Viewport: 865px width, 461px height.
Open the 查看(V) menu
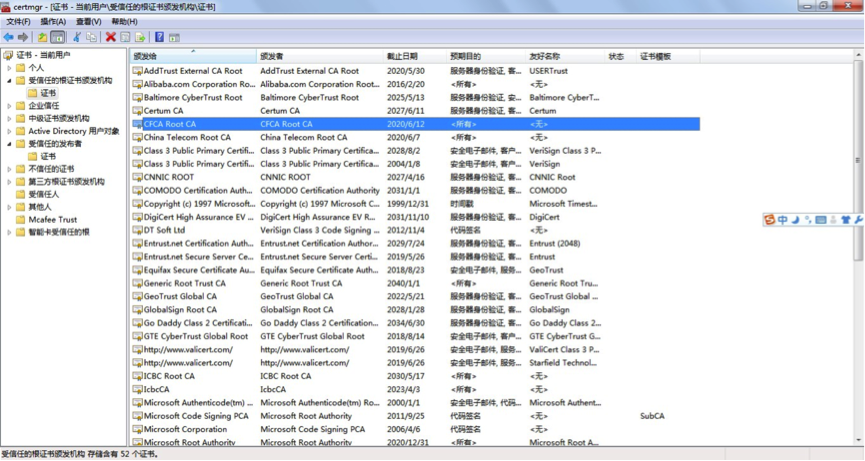[89, 22]
